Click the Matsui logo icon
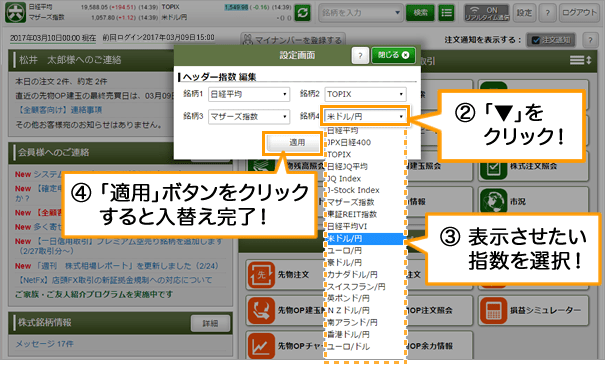 point(15,13)
